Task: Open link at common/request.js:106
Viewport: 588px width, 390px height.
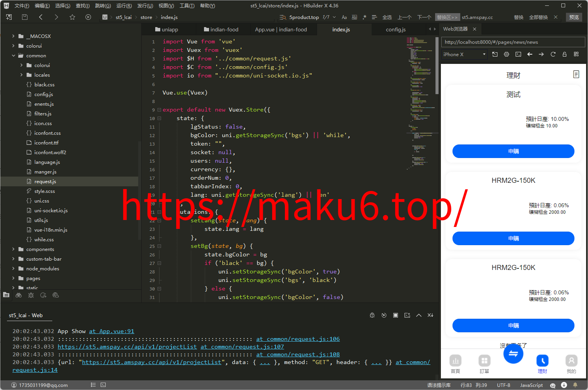Action: (298, 339)
